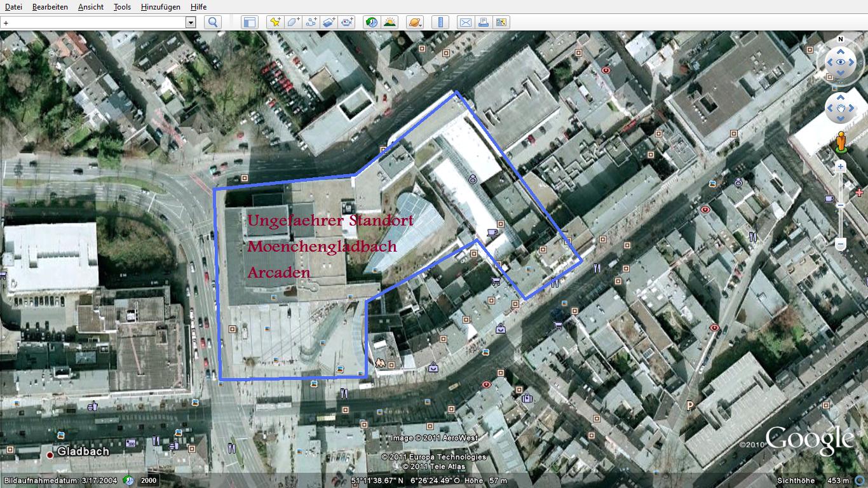This screenshot has width=868, height=488.
Task: Click the zoom slider handle
Action: (x=840, y=205)
